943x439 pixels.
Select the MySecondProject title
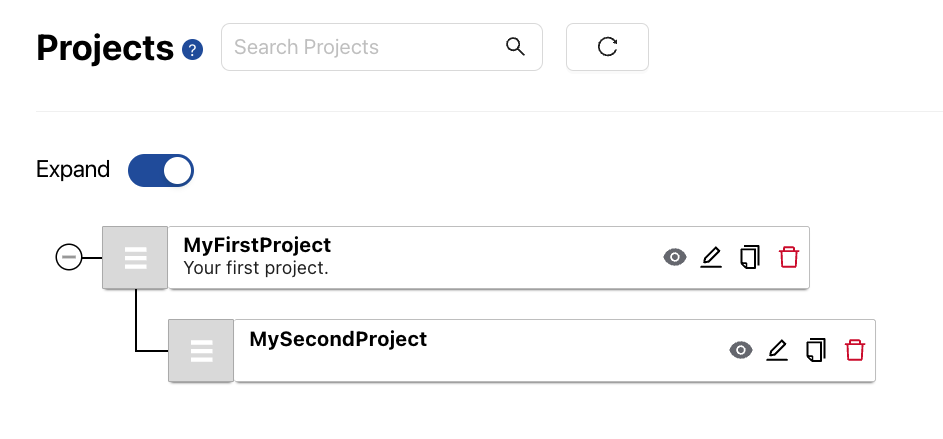click(338, 339)
